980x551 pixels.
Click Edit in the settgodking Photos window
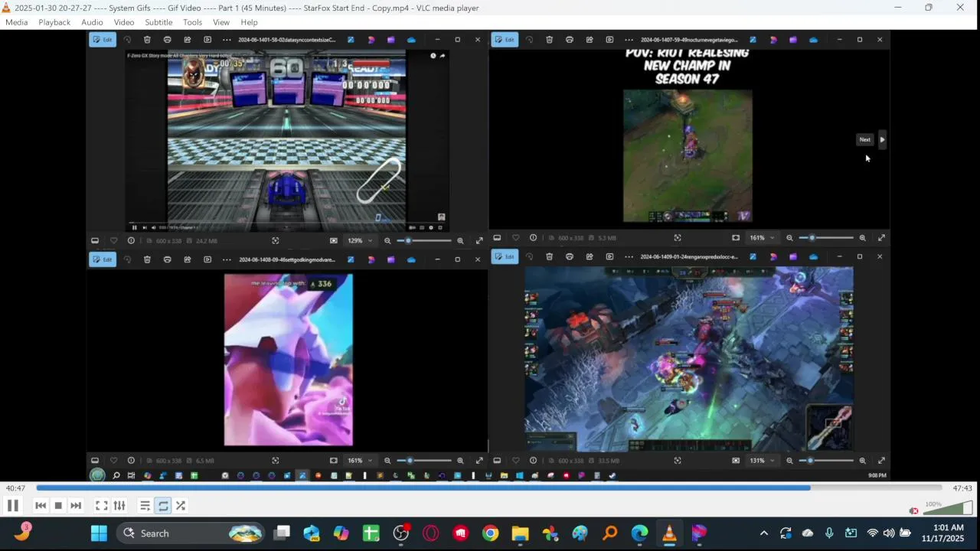(103, 259)
